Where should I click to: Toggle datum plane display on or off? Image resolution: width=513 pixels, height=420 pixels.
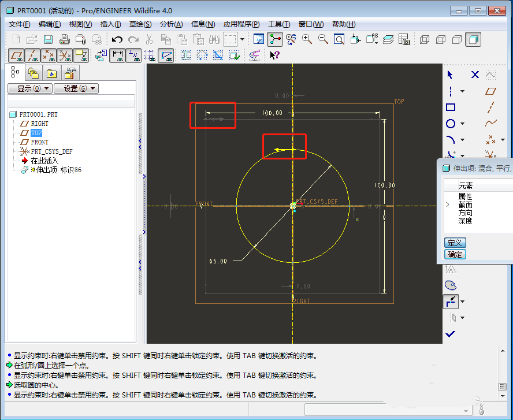click(x=16, y=55)
